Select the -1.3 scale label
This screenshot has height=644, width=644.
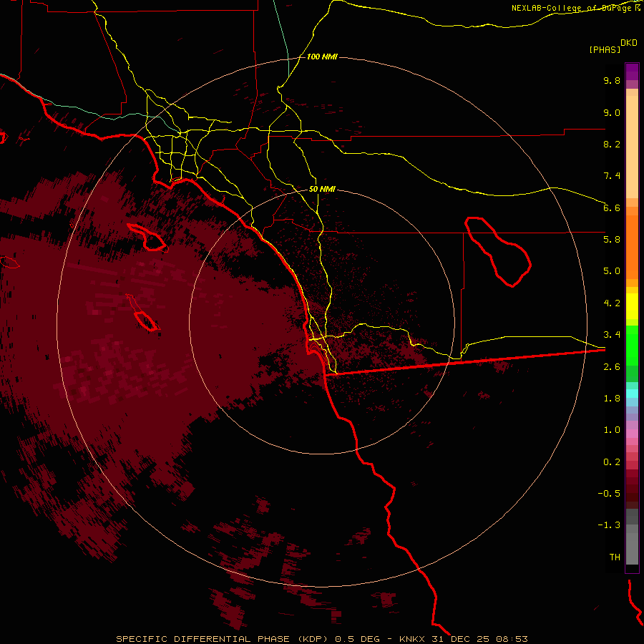point(609,525)
